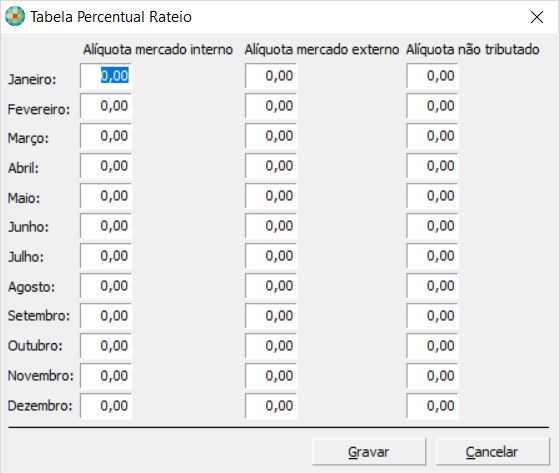Select Abril não tributado field

pyautogui.click(x=432, y=166)
